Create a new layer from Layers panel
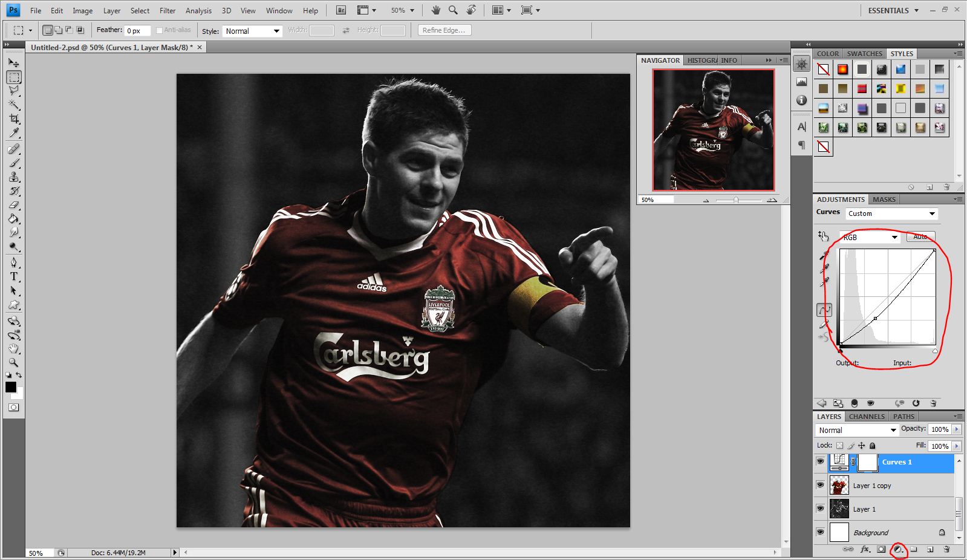967x560 pixels. coord(930,549)
